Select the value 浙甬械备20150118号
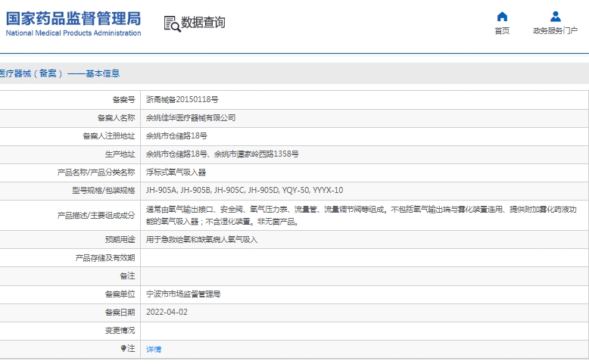Viewport: 589px width, 364px height. click(x=182, y=100)
